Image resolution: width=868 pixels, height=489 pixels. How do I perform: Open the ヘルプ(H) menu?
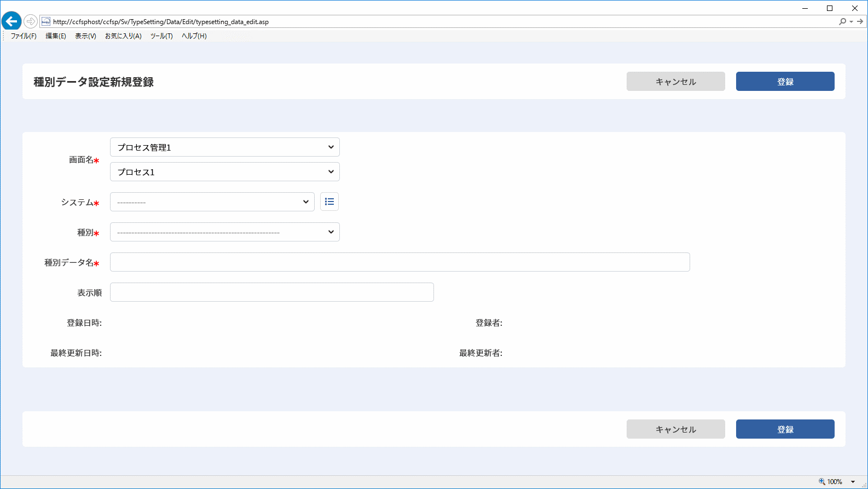click(194, 36)
